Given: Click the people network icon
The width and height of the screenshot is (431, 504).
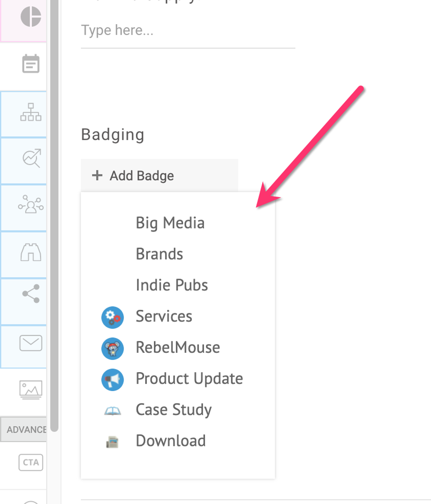Looking at the screenshot, I should pos(31,205).
